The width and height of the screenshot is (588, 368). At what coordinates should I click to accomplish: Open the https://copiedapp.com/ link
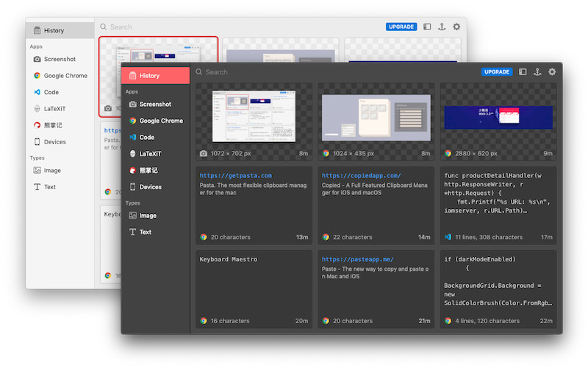(x=361, y=175)
